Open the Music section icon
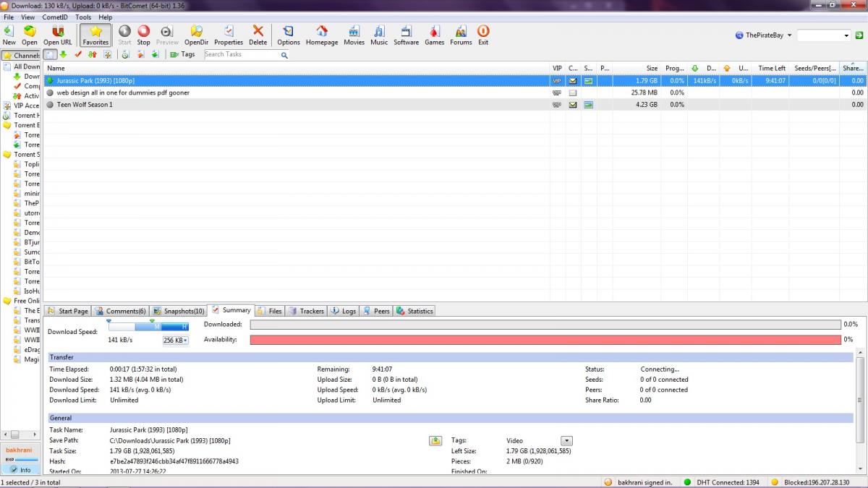Image resolution: width=868 pixels, height=488 pixels. pyautogui.click(x=379, y=35)
